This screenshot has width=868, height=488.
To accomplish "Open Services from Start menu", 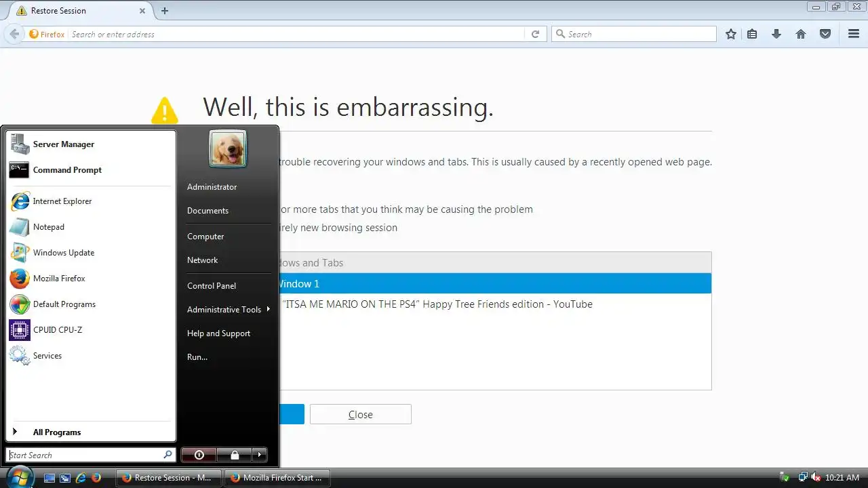I will point(91,356).
